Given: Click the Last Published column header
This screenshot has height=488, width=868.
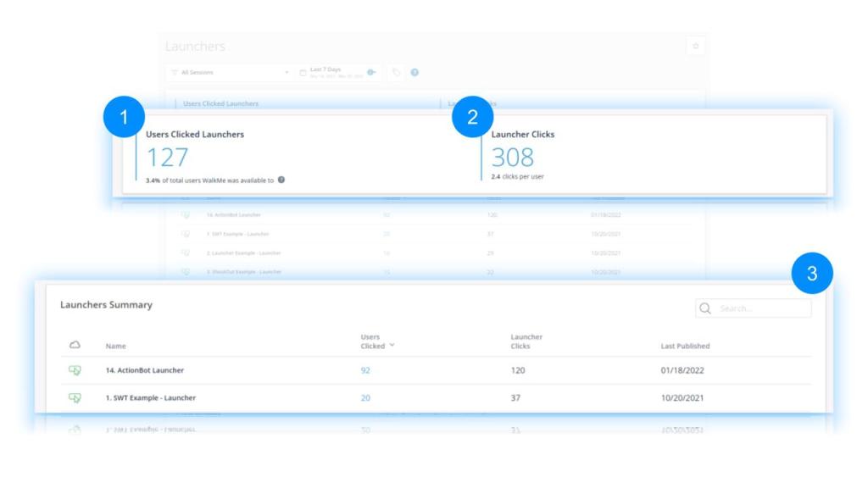Looking at the screenshot, I should [x=685, y=346].
